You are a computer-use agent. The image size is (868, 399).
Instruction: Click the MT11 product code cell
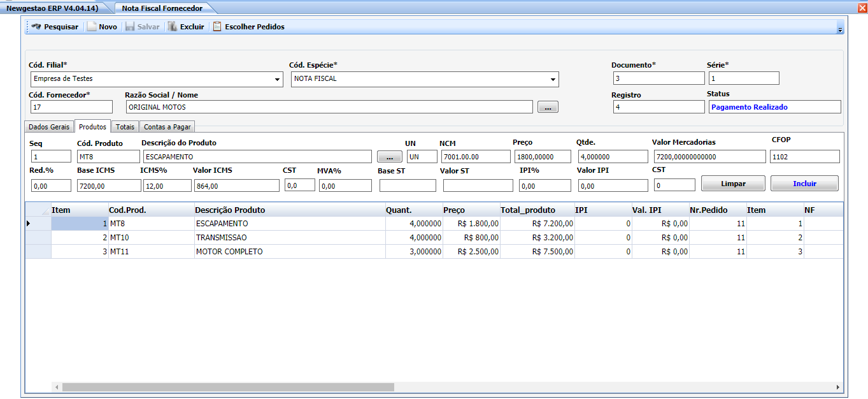click(x=152, y=252)
